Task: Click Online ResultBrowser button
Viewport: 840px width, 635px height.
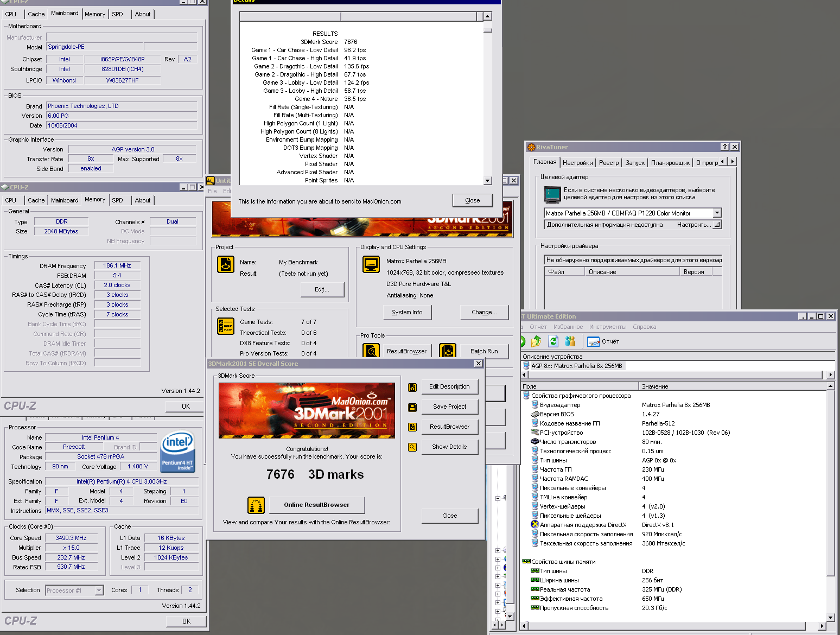Action: (x=317, y=505)
